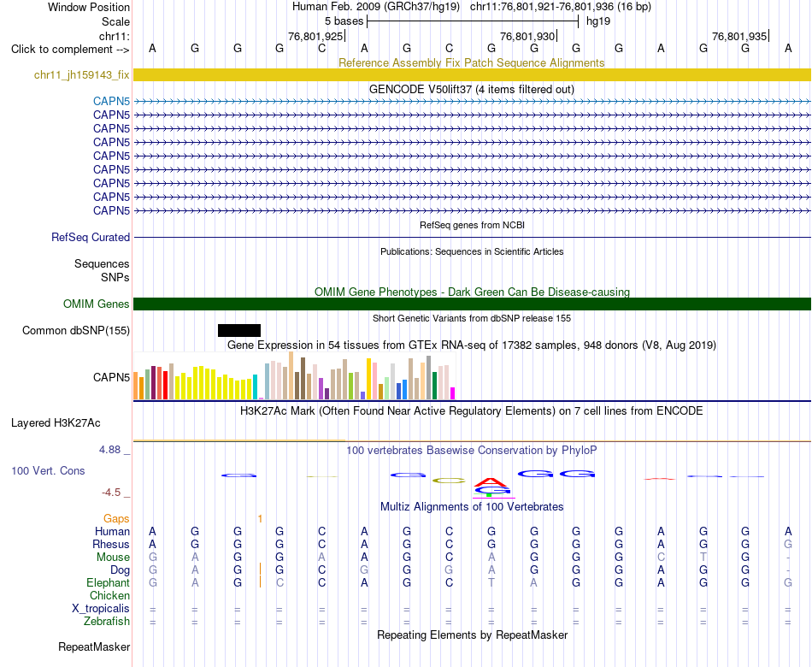
Task: Click the 'Click to complement -->' label
Action: (70, 50)
